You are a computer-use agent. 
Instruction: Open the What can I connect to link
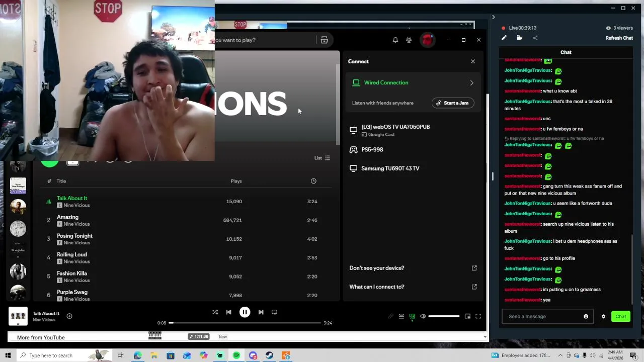pos(413,287)
